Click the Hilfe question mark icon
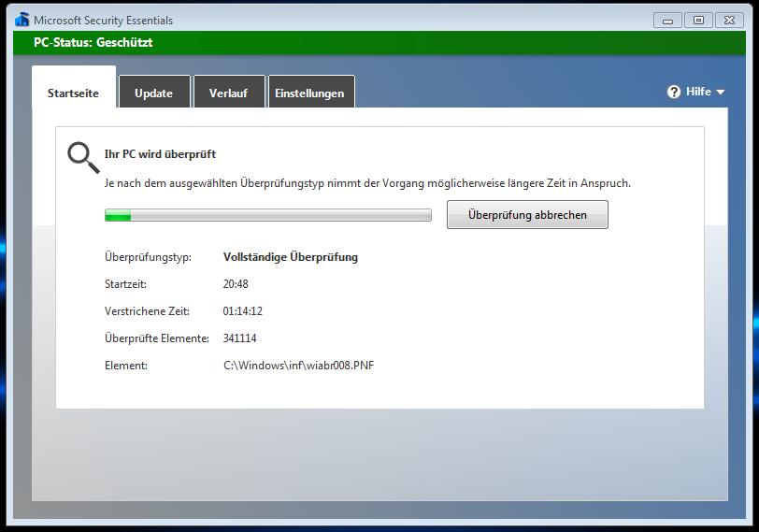This screenshot has height=532, width=759. point(674,92)
